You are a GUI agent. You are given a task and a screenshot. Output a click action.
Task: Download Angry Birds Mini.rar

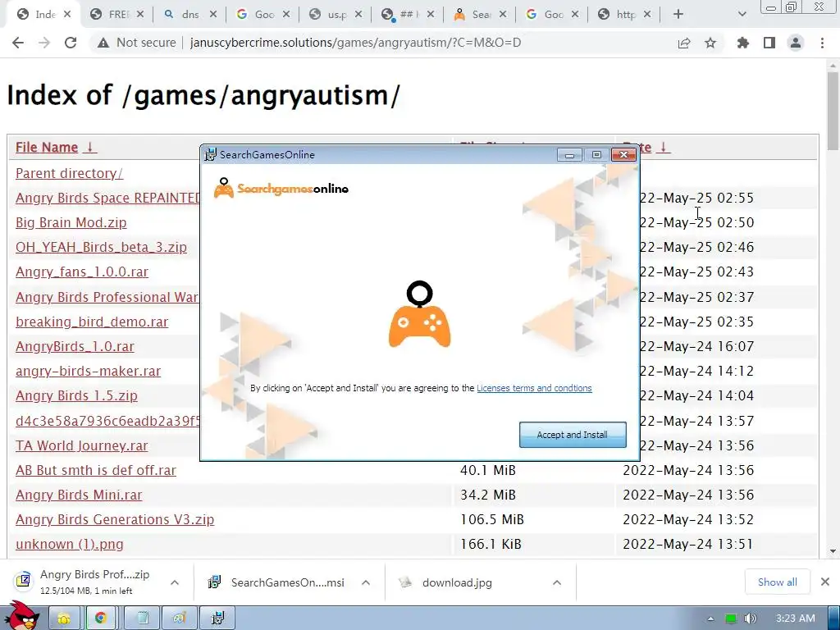[x=79, y=495]
